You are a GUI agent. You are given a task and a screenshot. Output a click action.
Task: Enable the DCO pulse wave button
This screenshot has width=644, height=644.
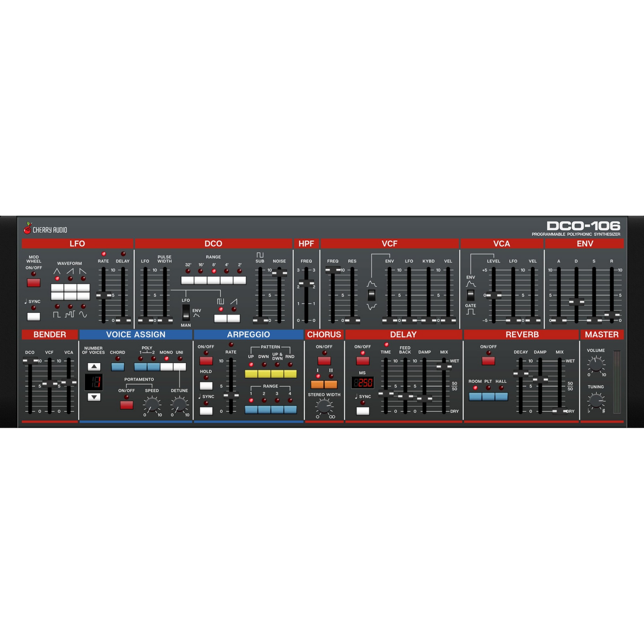[x=221, y=318]
